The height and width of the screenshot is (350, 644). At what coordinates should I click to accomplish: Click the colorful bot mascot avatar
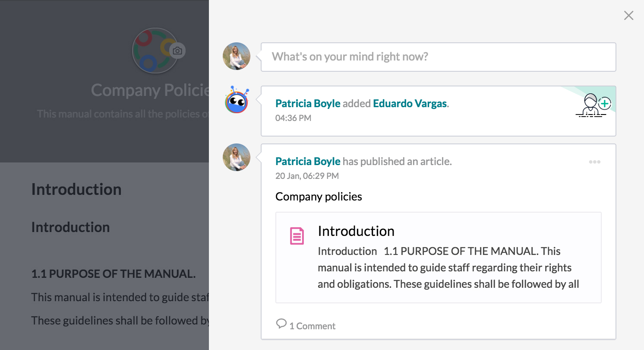click(x=237, y=100)
